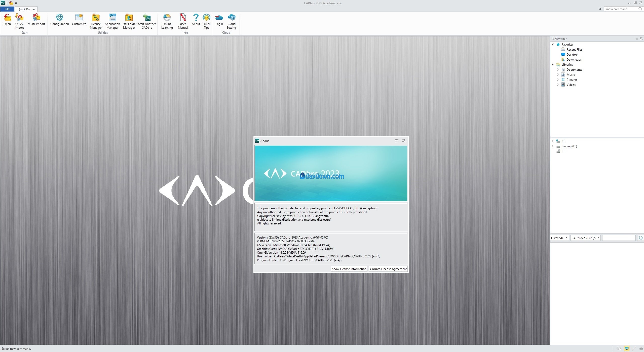Close the FileBrowser panel
644x352 pixels.
click(x=641, y=39)
